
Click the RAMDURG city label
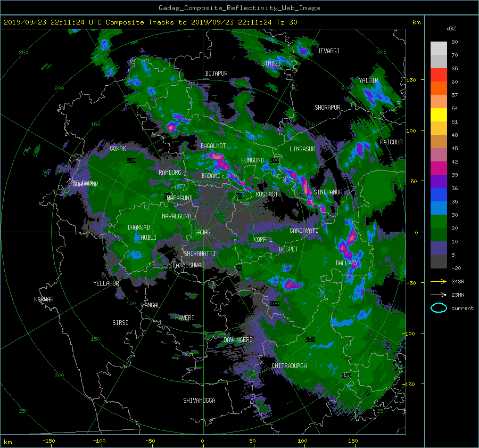coord(170,173)
